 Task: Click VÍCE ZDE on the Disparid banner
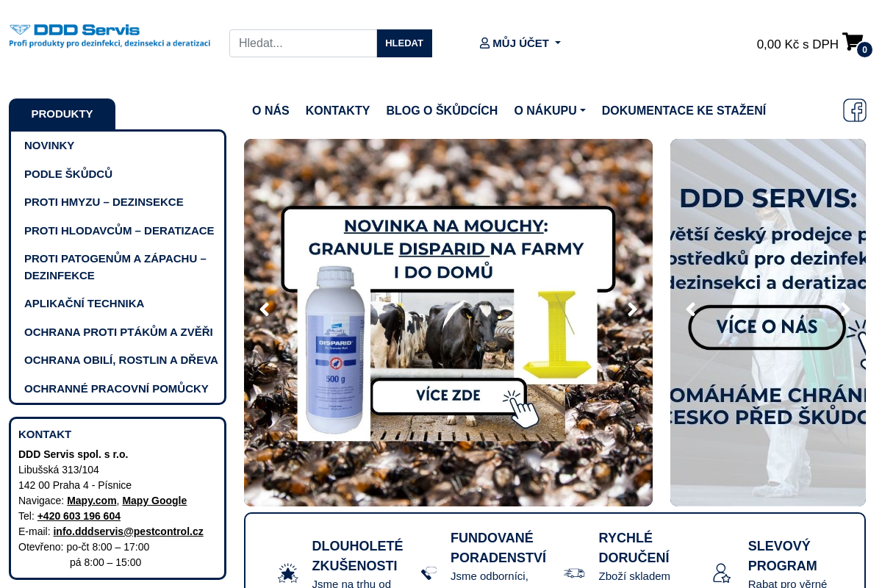tap(449, 395)
